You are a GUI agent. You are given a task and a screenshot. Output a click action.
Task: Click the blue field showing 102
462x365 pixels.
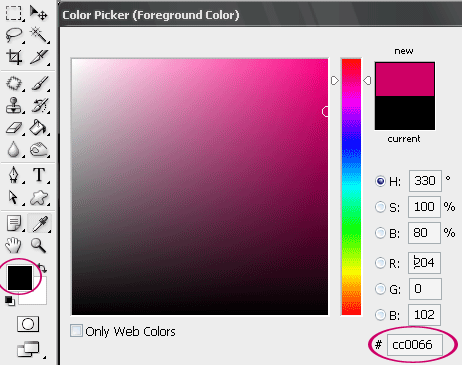pyautogui.click(x=424, y=315)
